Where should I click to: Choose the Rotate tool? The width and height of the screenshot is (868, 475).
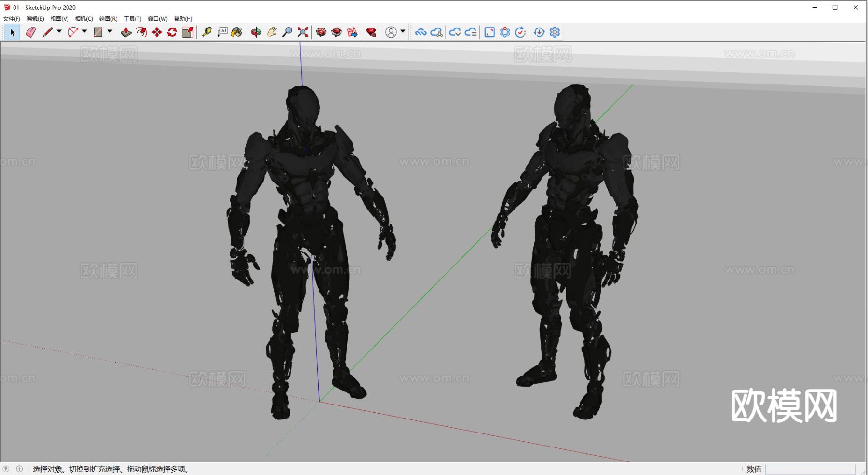point(172,32)
